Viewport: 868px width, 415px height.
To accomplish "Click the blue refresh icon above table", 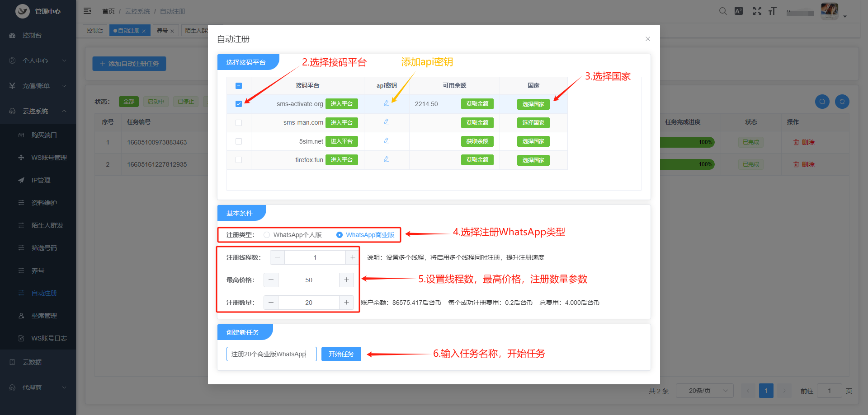I will tap(842, 102).
